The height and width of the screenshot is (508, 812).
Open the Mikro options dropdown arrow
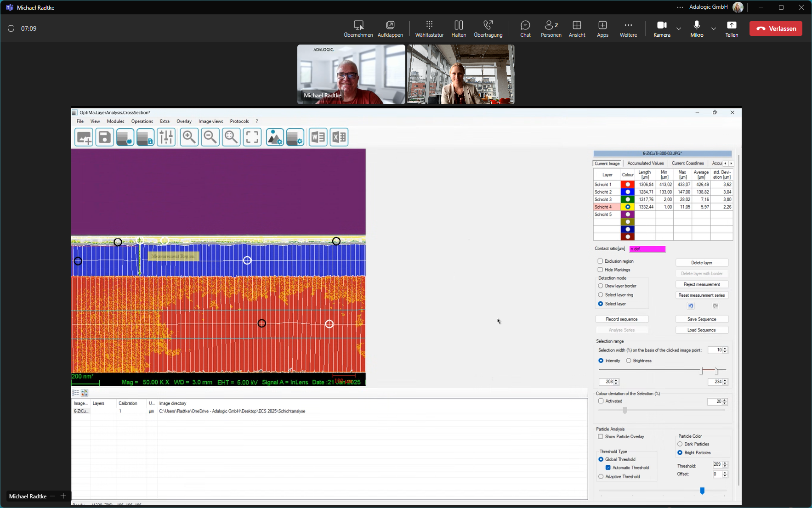click(714, 28)
